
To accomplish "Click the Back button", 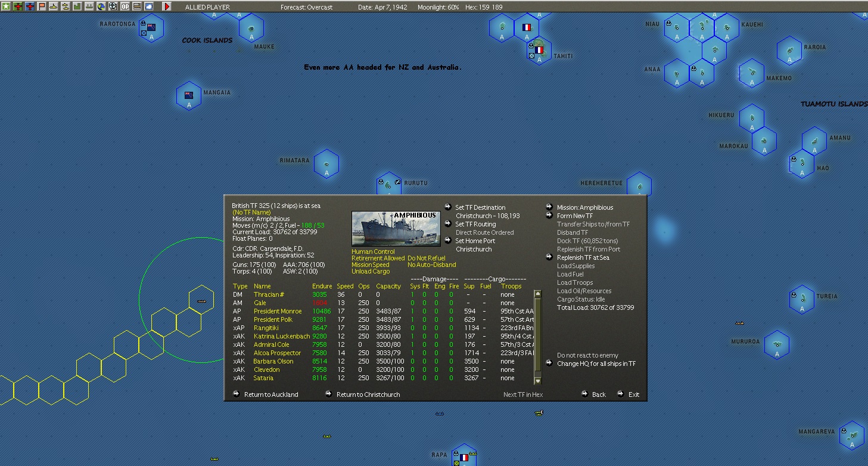I will (599, 394).
